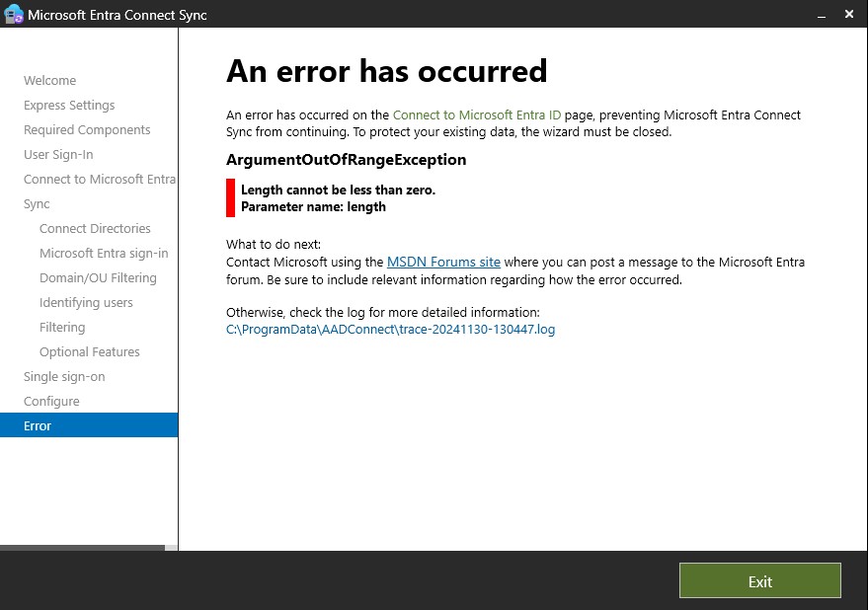Image resolution: width=868 pixels, height=610 pixels.
Task: Select the Express Settings step
Action: (69, 106)
